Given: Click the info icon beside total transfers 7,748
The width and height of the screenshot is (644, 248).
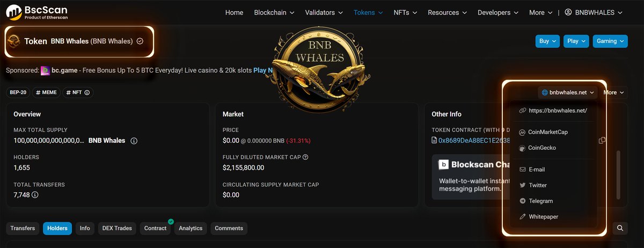Looking at the screenshot, I should pyautogui.click(x=35, y=195).
